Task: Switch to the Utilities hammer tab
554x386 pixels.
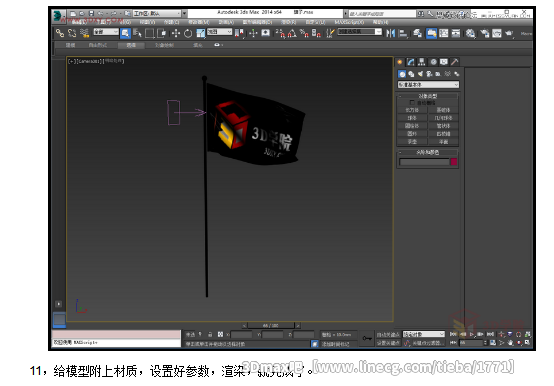Action: pos(455,62)
